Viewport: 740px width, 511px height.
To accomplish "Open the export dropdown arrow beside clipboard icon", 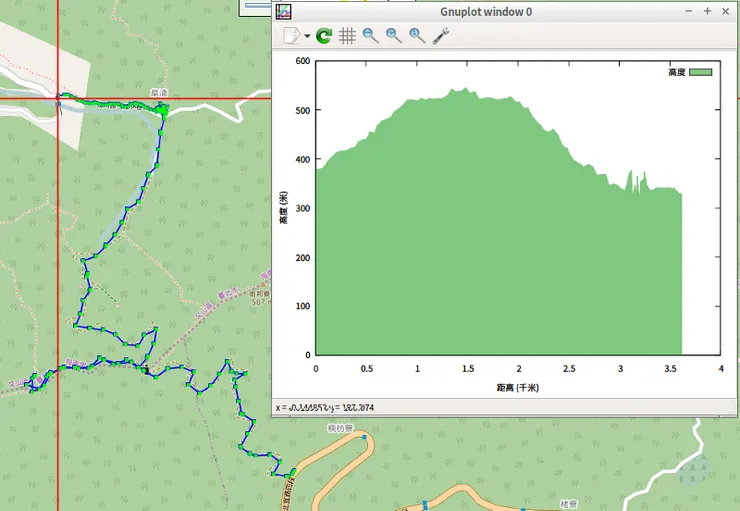I will [x=307, y=36].
